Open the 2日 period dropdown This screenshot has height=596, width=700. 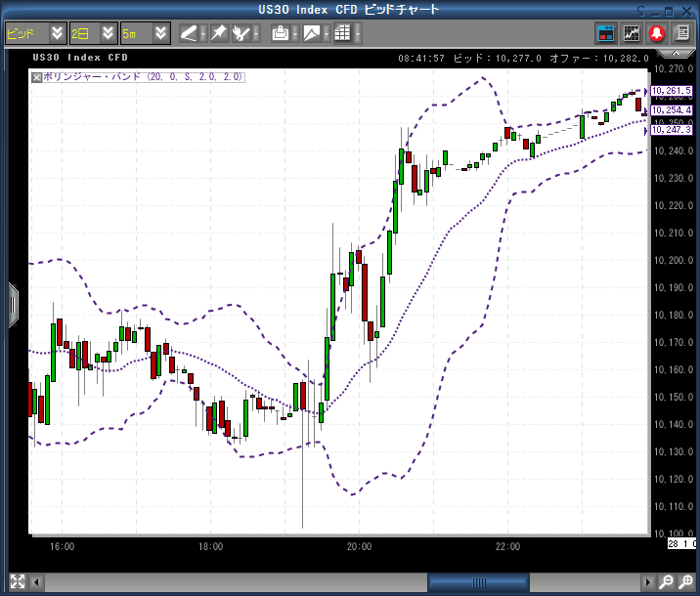[108, 33]
